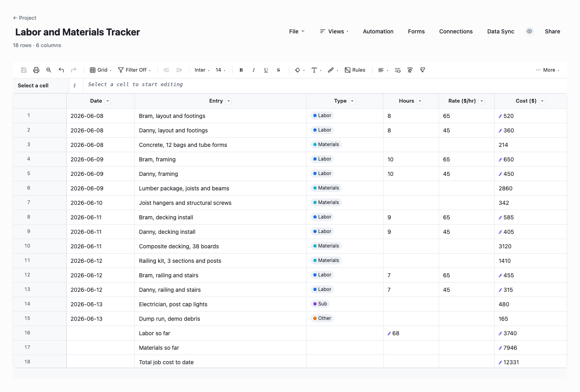
Task: Open the Views menu
Action: (334, 31)
